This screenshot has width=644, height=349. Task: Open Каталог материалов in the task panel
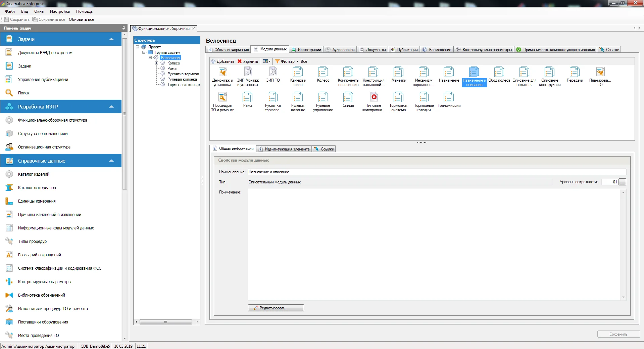tap(37, 188)
